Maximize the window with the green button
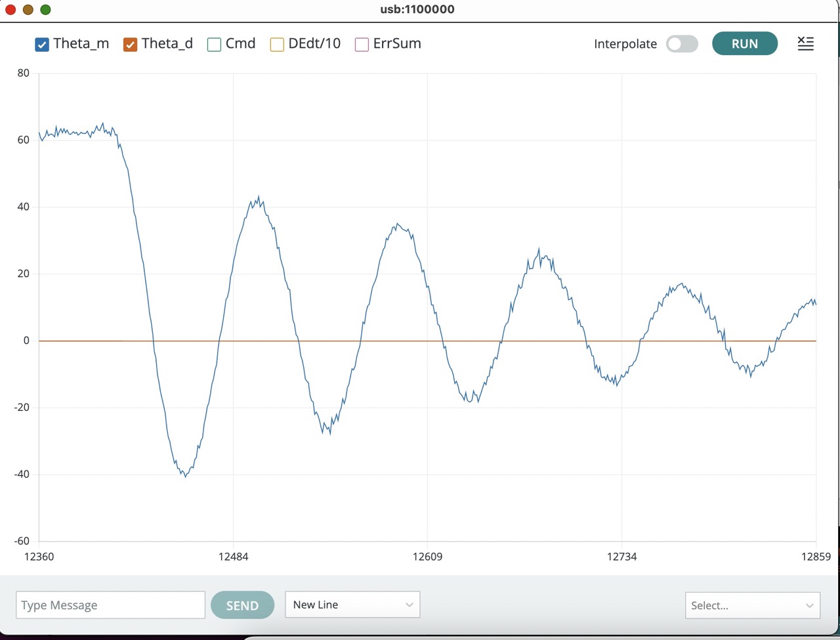The width and height of the screenshot is (840, 640). pyautogui.click(x=45, y=10)
